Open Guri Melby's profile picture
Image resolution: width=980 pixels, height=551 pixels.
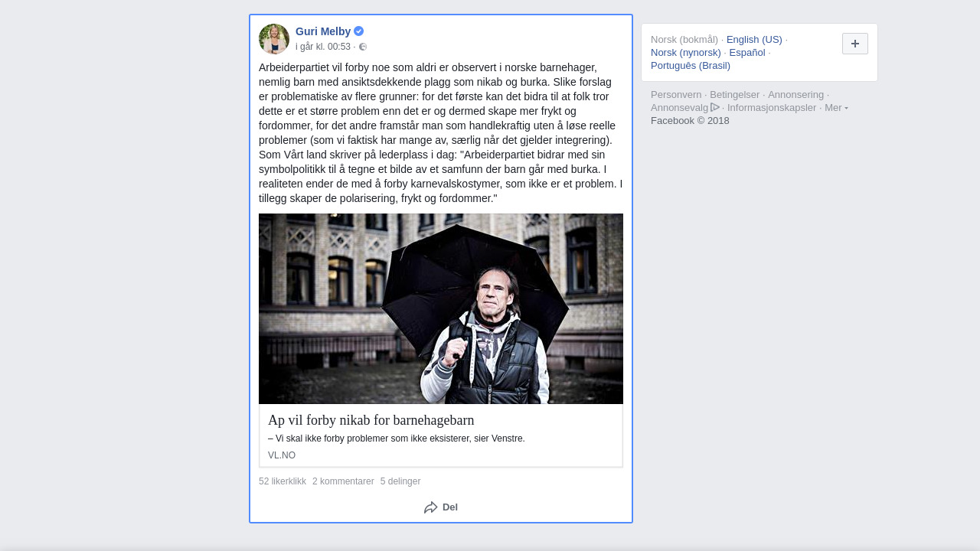274,39
